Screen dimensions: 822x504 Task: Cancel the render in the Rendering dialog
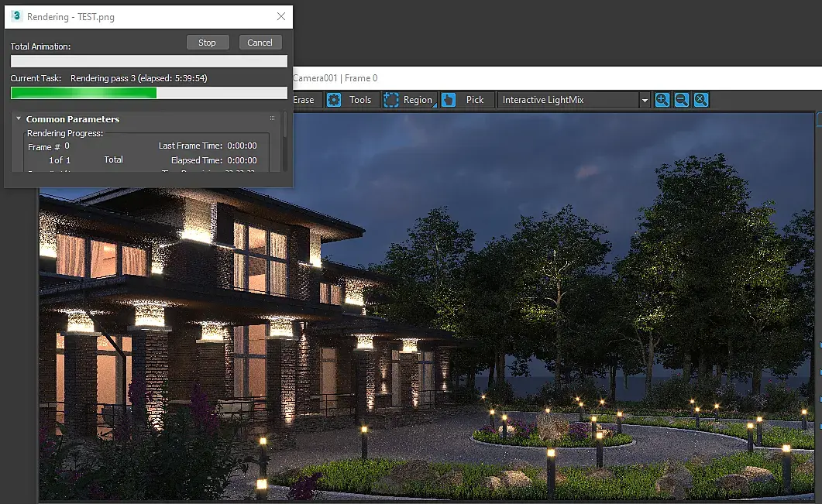(x=260, y=43)
